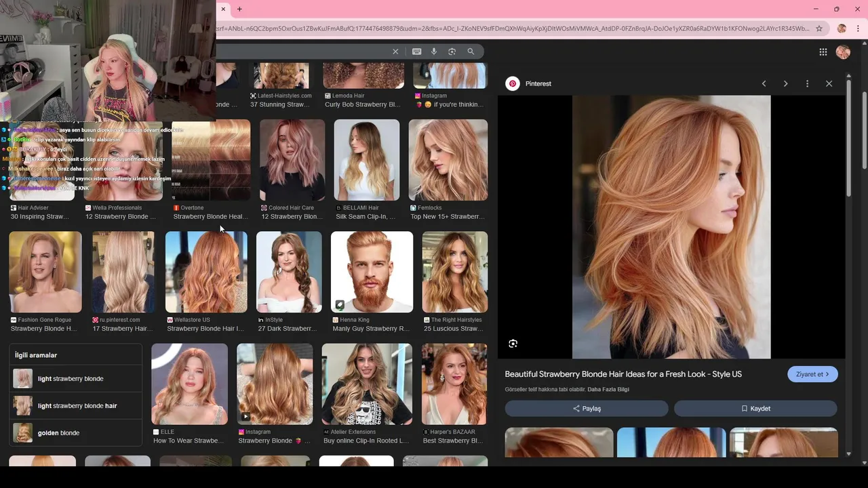Open the Wellastore US thumbnail
Screen dimensions: 868x488
206,272
